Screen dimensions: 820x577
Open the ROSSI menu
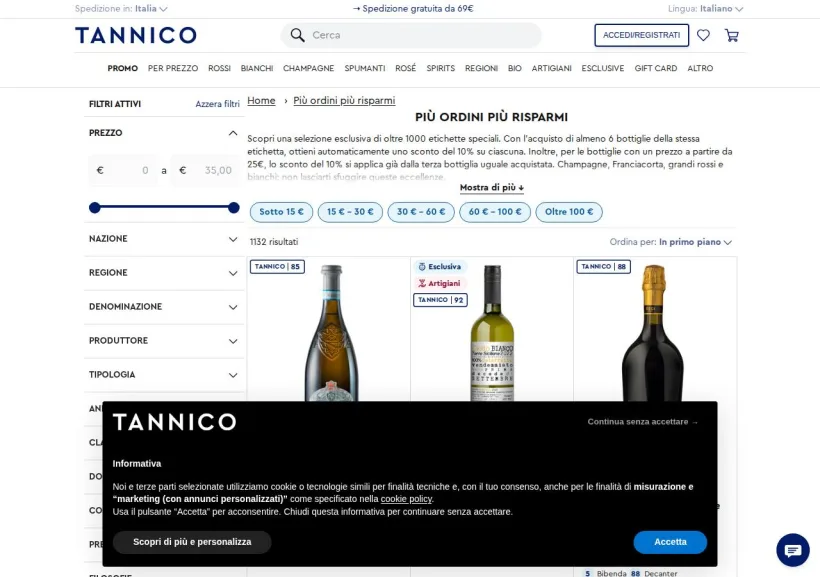coord(219,69)
